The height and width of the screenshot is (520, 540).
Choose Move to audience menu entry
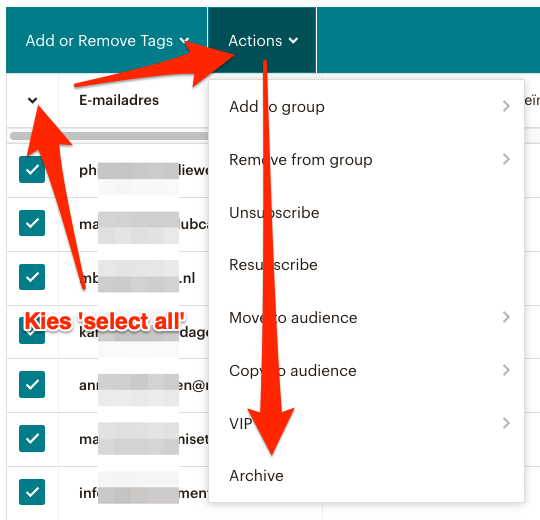(x=366, y=318)
